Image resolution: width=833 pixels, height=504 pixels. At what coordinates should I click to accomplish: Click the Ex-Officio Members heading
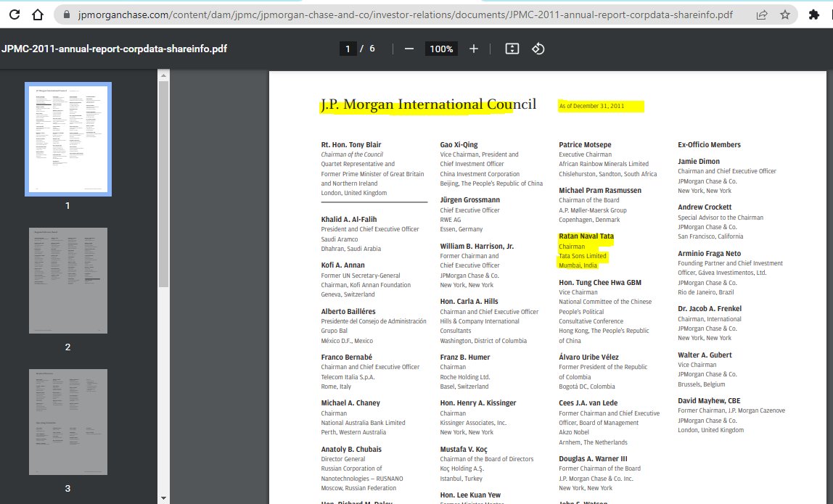point(709,144)
